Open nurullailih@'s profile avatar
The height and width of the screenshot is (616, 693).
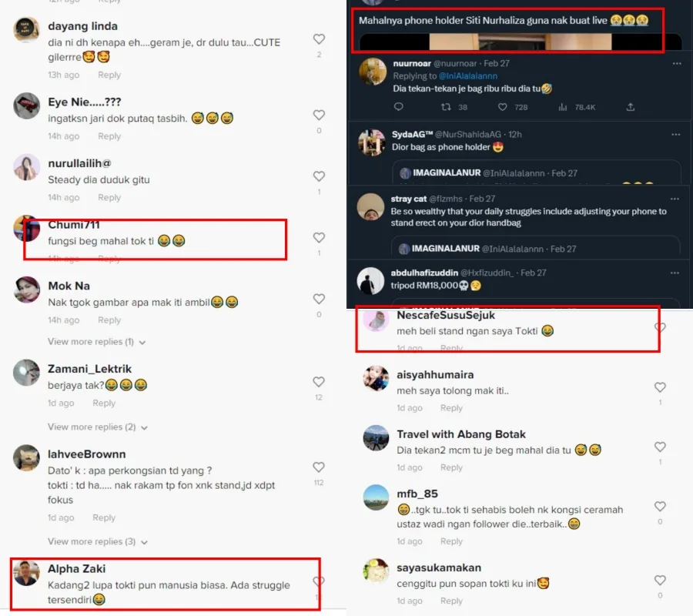26,168
